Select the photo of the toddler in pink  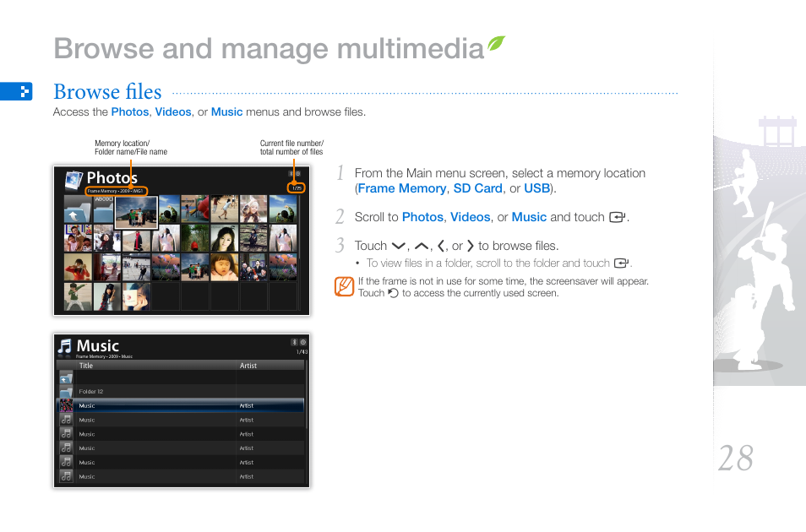(x=225, y=267)
